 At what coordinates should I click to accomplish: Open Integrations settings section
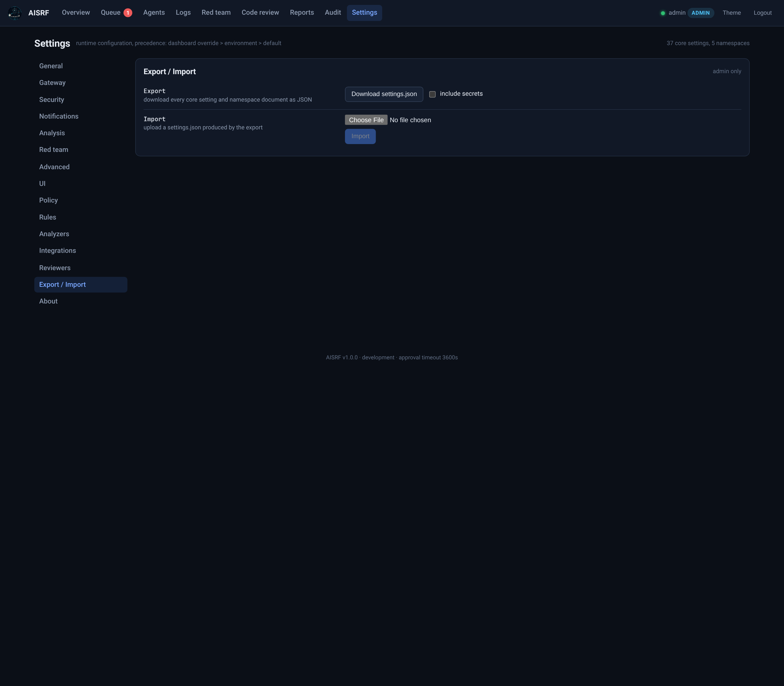pos(81,251)
